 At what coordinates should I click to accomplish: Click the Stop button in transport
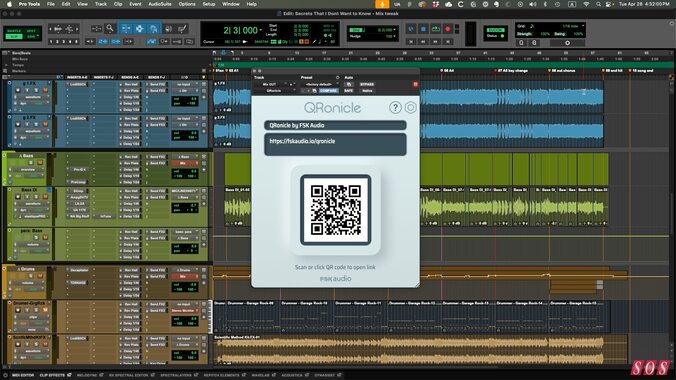click(423, 29)
